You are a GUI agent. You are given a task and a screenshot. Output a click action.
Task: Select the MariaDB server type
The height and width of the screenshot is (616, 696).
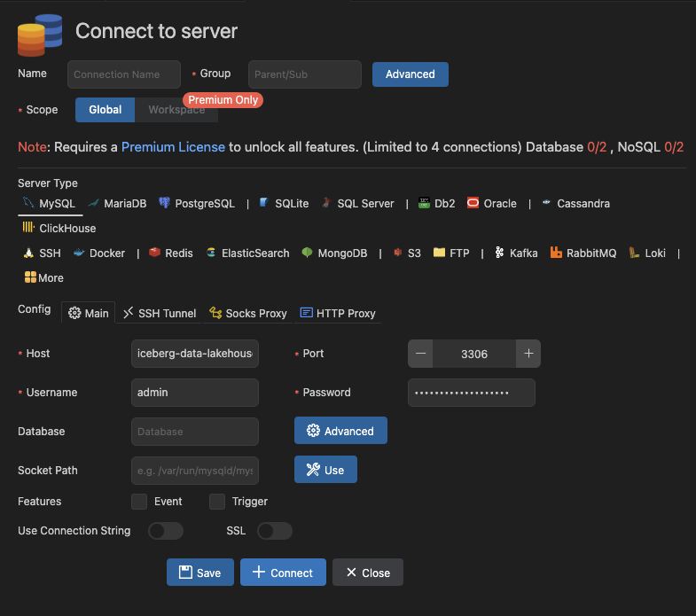click(118, 204)
